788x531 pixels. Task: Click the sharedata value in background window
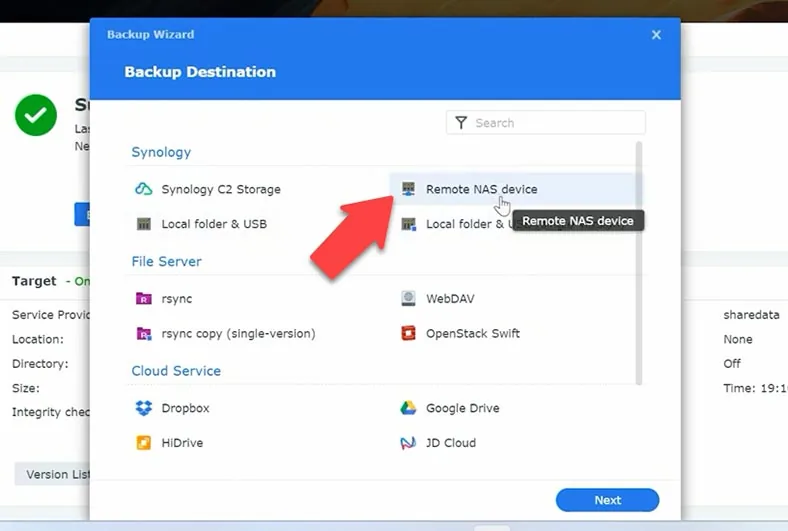(751, 315)
